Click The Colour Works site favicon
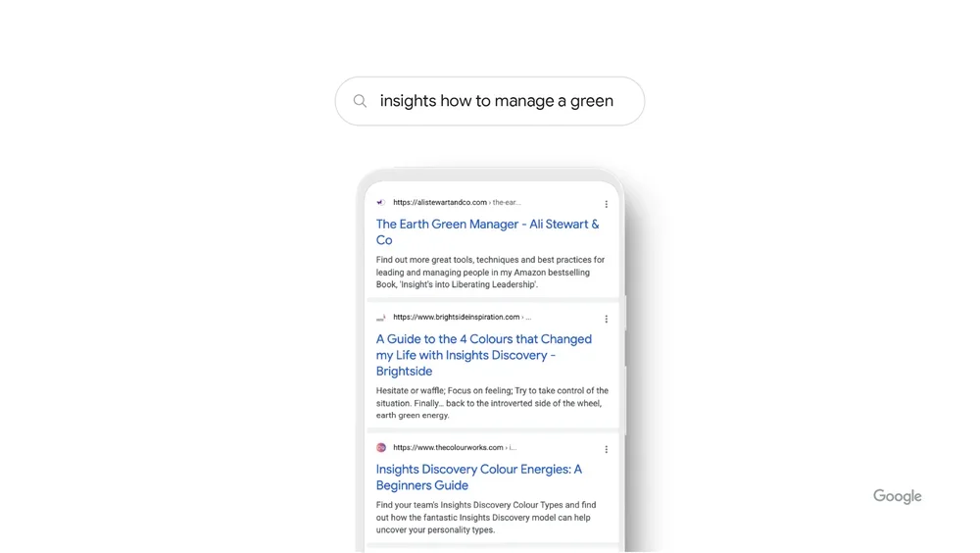This screenshot has width=980, height=553. tap(381, 448)
